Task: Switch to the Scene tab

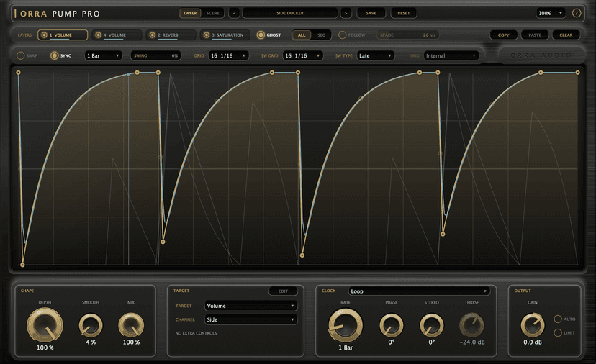Action: click(x=212, y=13)
